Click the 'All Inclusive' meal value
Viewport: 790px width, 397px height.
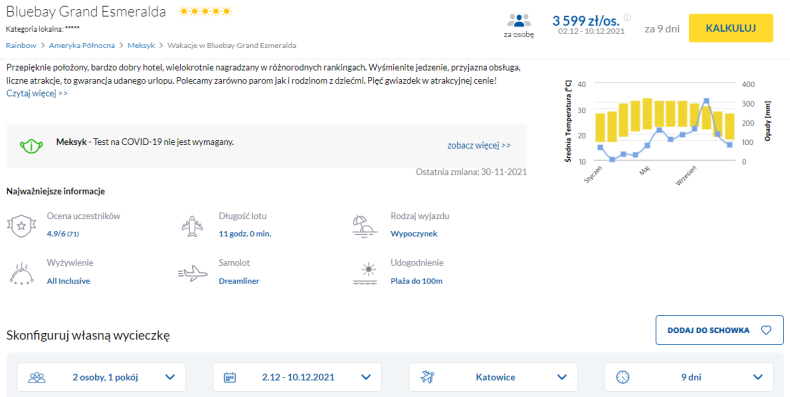click(x=69, y=281)
